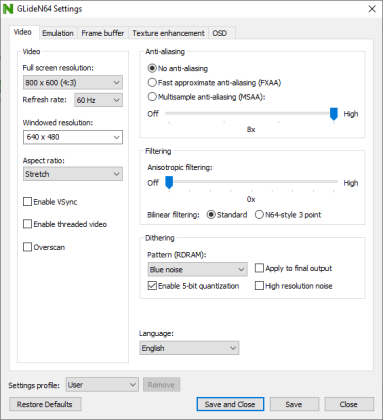Screen dimensions: 383x420
Task: Choose Multisample anti-aliasing (MSAA) option
Action: 152,97
